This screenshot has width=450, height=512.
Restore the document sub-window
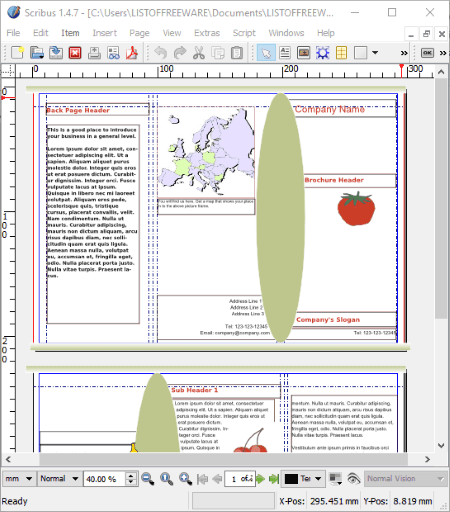click(x=426, y=34)
